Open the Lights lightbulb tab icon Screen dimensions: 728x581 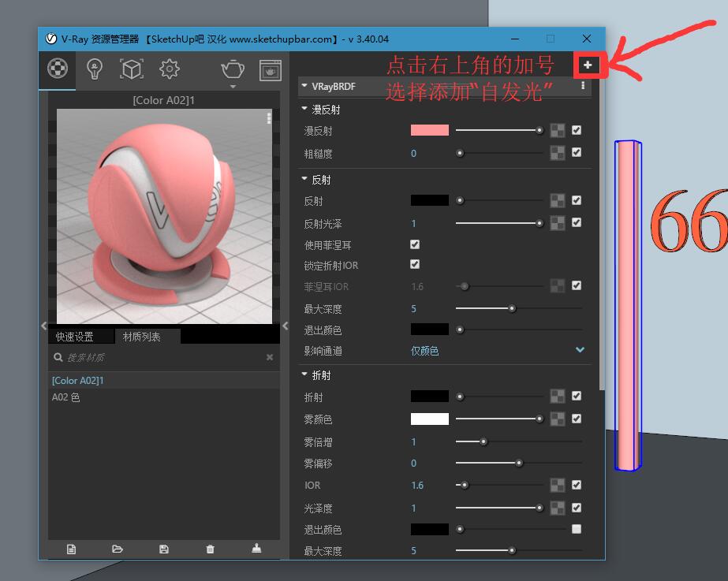point(95,69)
